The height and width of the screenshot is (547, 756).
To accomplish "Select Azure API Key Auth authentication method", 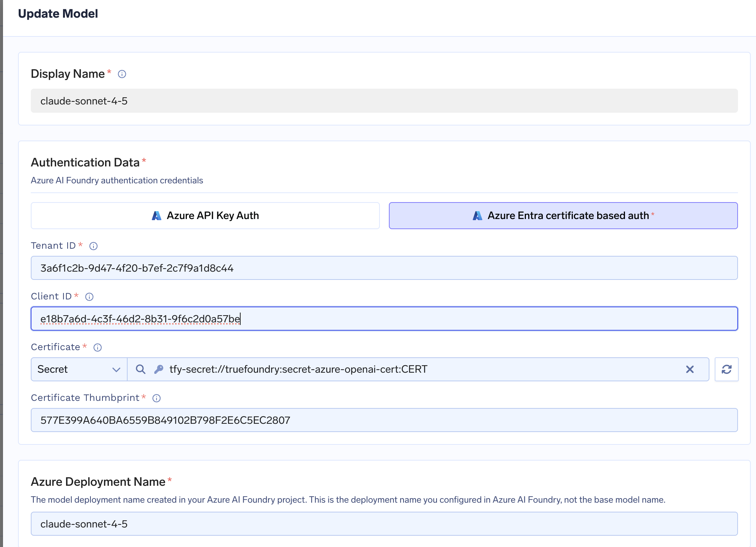I will pos(206,215).
